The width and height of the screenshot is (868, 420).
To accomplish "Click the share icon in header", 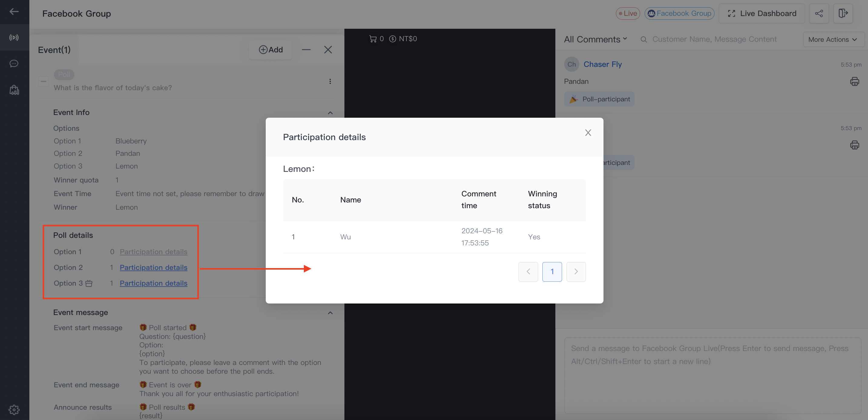I will coord(819,14).
